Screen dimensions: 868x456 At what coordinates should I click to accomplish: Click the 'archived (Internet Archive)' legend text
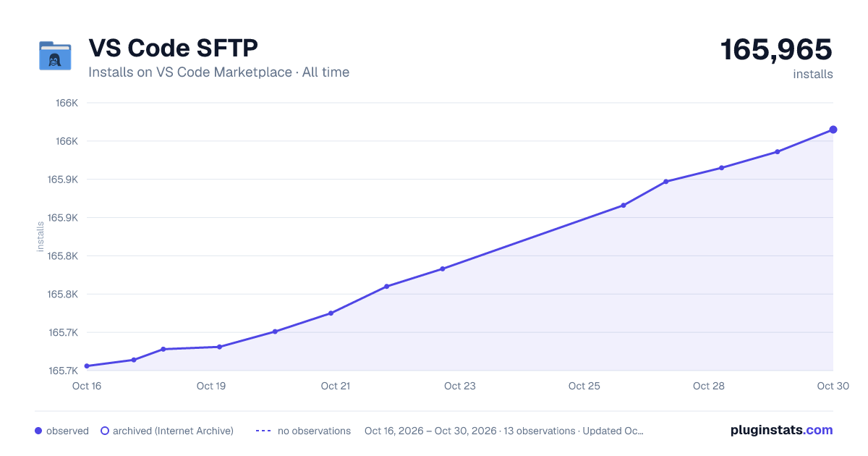[173, 431]
